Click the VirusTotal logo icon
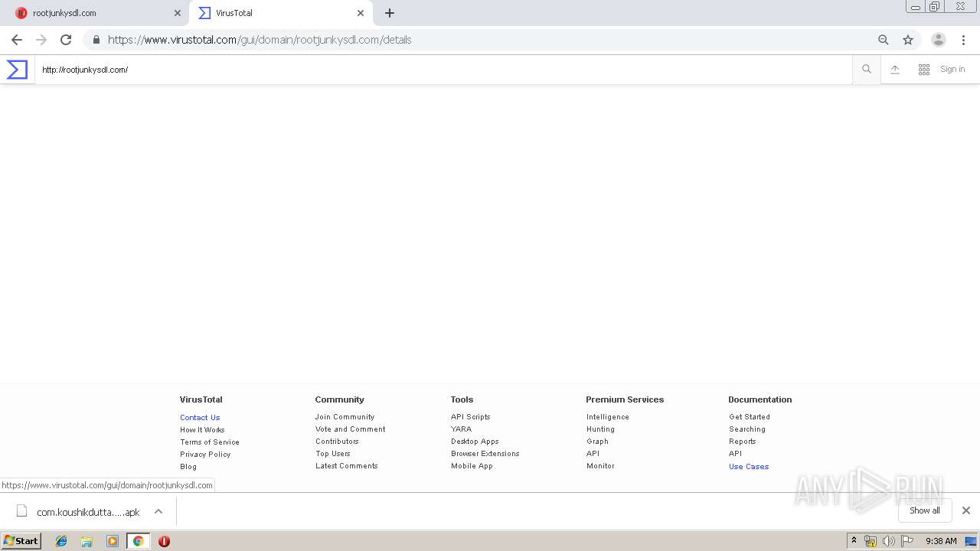980x551 pixels. [x=17, y=70]
